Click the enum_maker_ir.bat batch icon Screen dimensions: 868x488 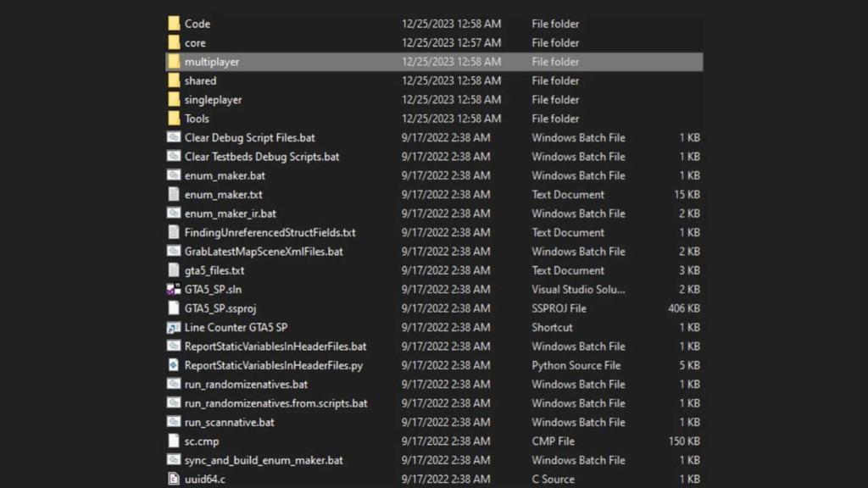(174, 213)
